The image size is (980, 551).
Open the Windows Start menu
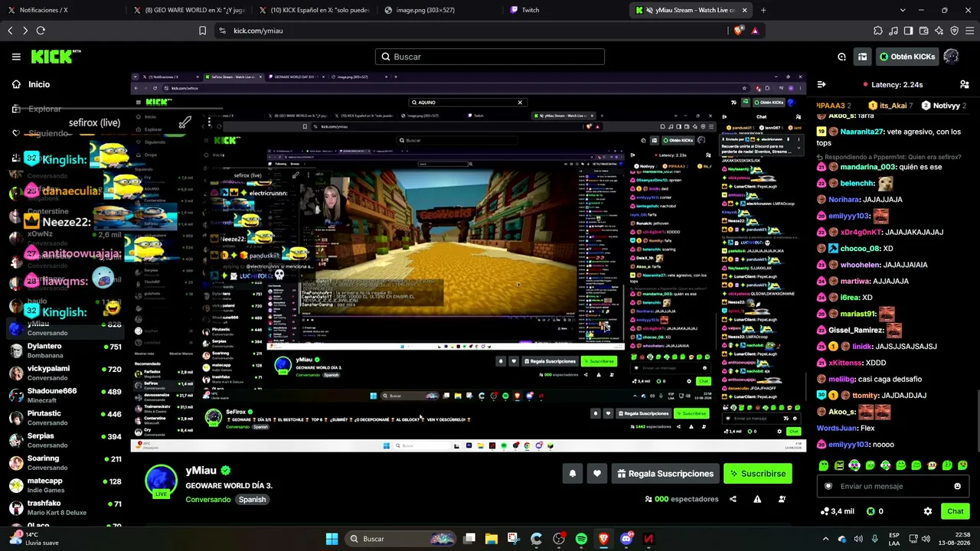(332, 539)
